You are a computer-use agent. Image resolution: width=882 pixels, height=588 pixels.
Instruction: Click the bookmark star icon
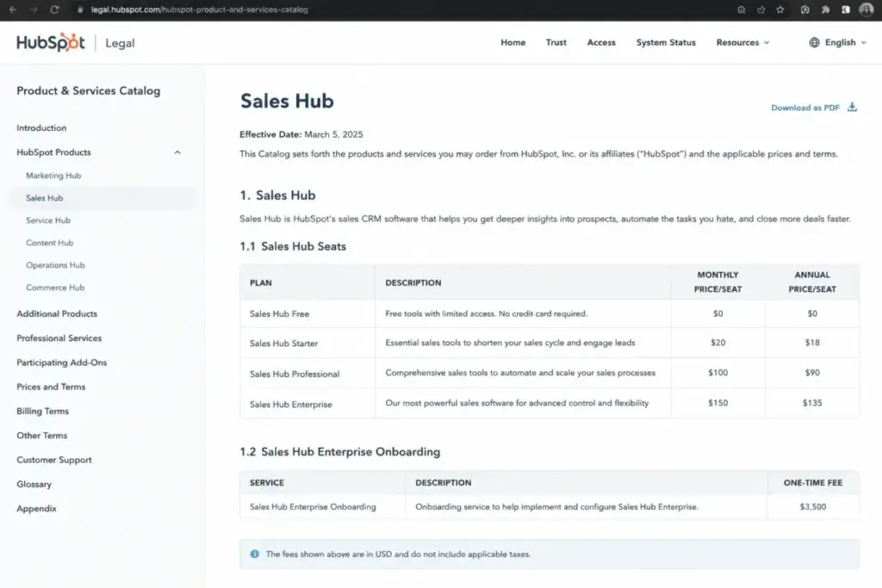tap(780, 9)
